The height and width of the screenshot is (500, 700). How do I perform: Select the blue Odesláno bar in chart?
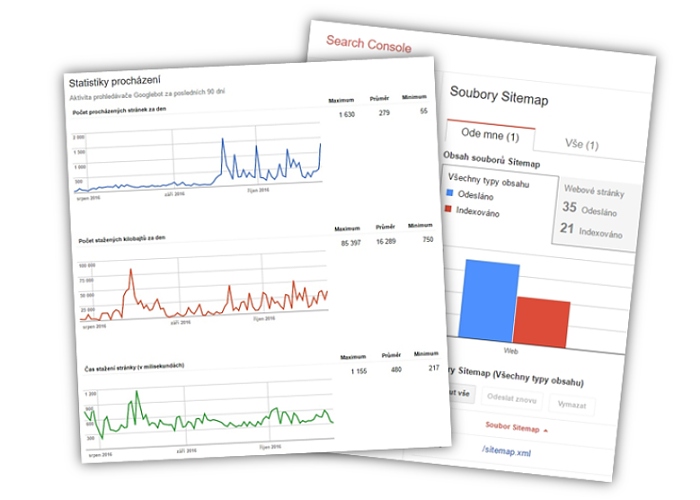click(489, 302)
